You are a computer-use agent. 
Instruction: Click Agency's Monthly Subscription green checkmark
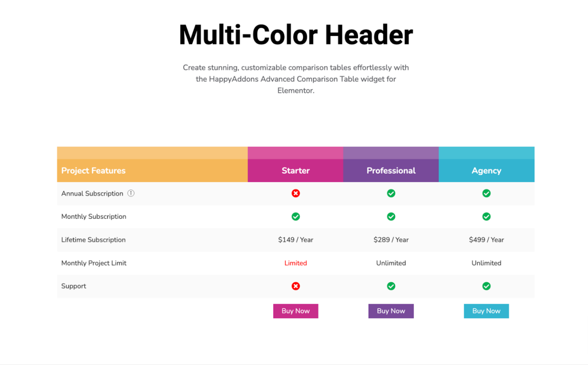tap(486, 217)
